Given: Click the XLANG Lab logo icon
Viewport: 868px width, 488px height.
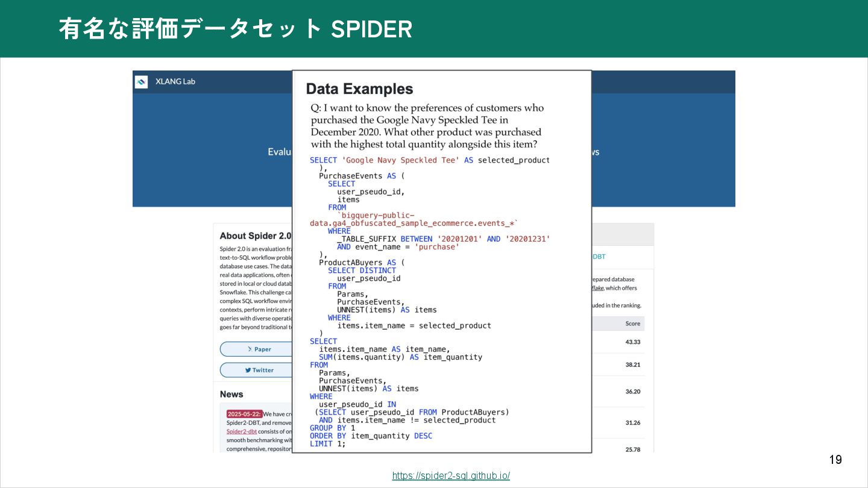Looking at the screenshot, I should point(141,82).
